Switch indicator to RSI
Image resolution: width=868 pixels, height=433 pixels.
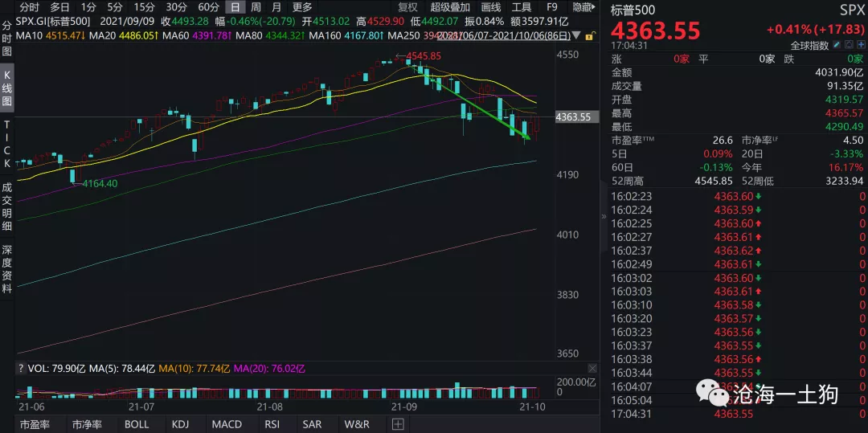point(272,424)
